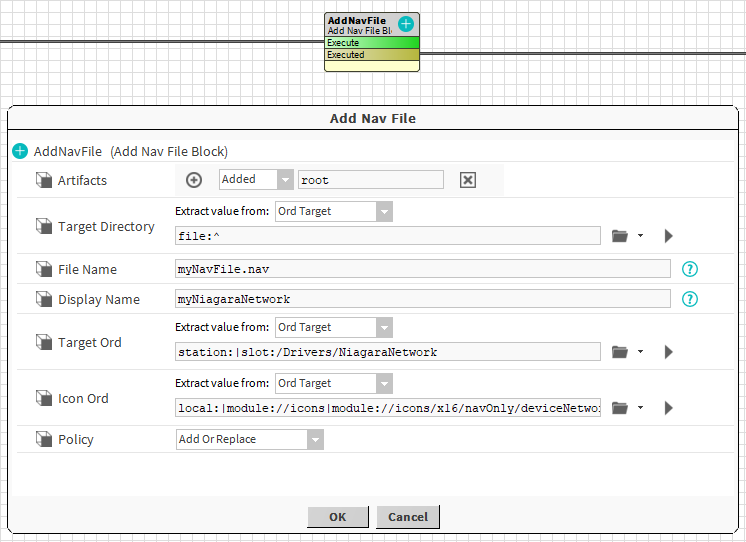This screenshot has width=746, height=542.
Task: Select the Execute slot on AddNavFile block
Action: tap(372, 43)
